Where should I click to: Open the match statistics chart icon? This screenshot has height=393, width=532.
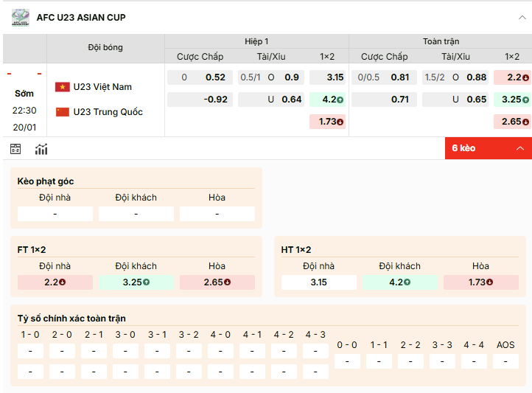click(x=41, y=149)
